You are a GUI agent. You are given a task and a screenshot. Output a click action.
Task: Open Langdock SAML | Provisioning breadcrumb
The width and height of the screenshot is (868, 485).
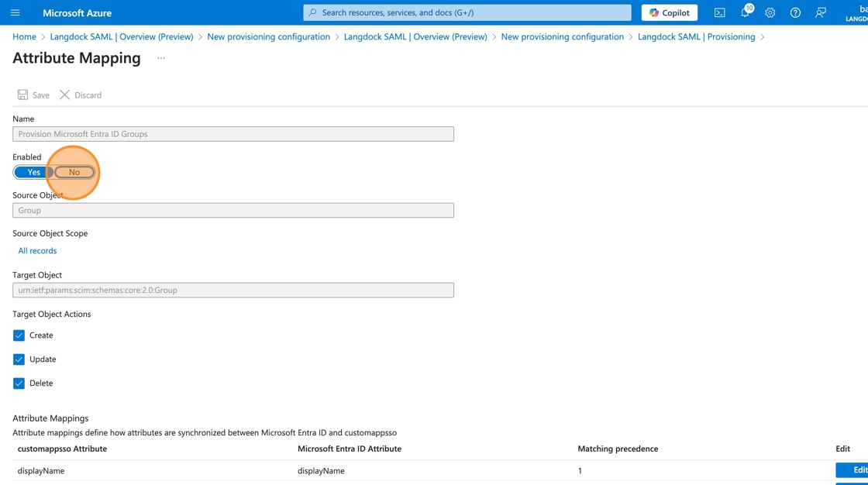click(697, 36)
